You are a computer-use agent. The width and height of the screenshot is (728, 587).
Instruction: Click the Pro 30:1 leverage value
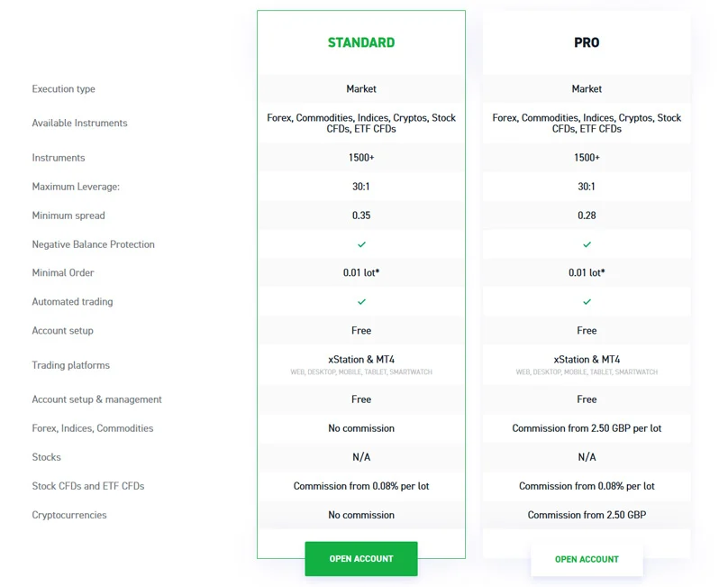(587, 187)
